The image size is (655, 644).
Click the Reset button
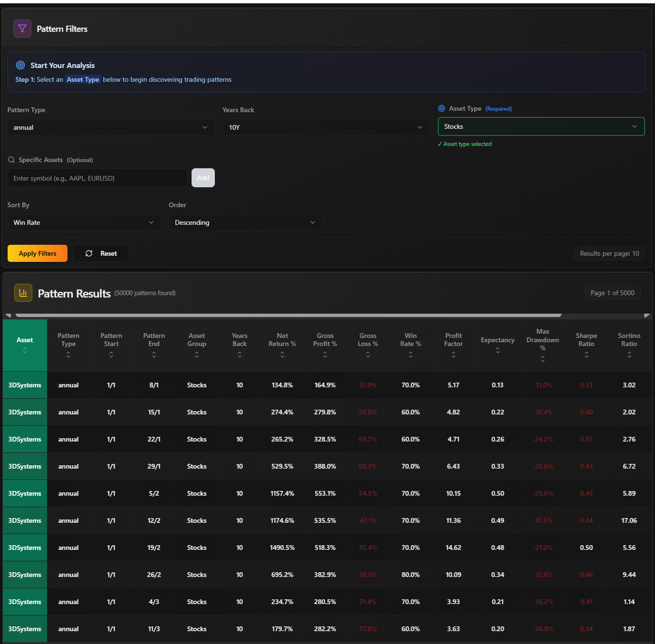[x=101, y=253]
